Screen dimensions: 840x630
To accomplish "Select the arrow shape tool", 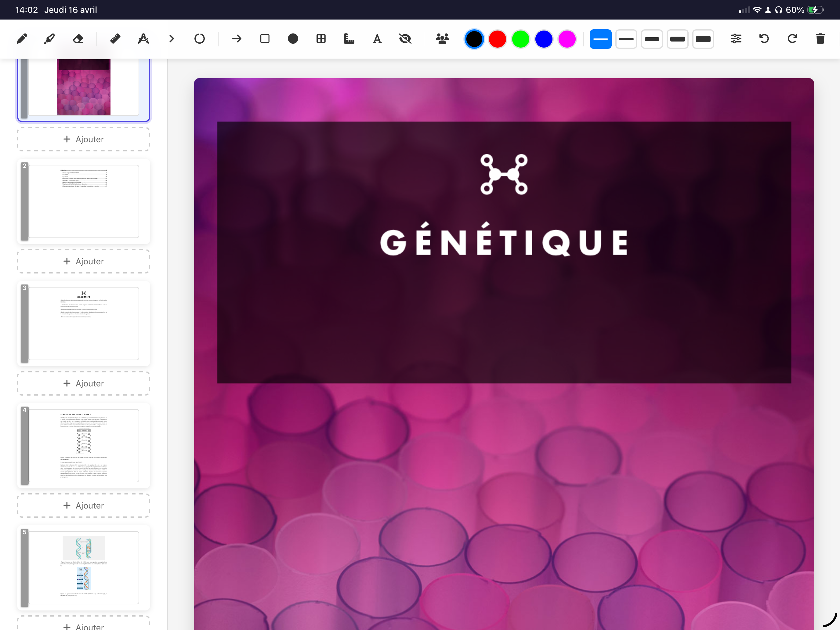I will coord(237,39).
